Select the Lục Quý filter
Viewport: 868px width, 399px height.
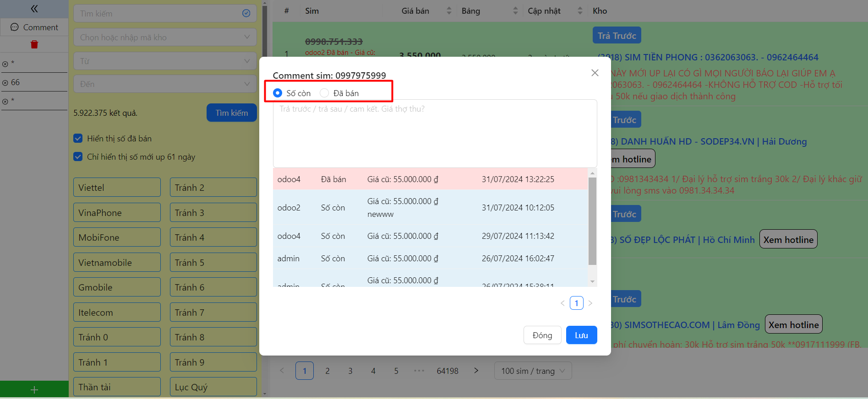pos(213,387)
